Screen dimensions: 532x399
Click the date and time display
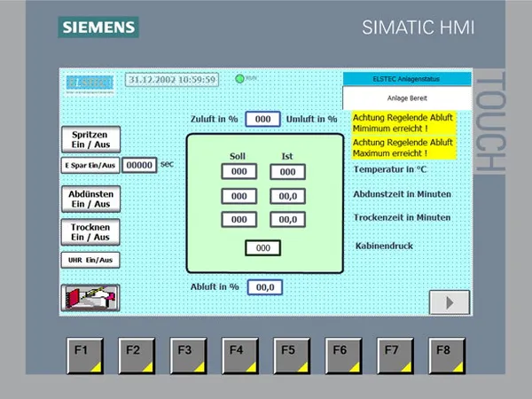tap(172, 80)
